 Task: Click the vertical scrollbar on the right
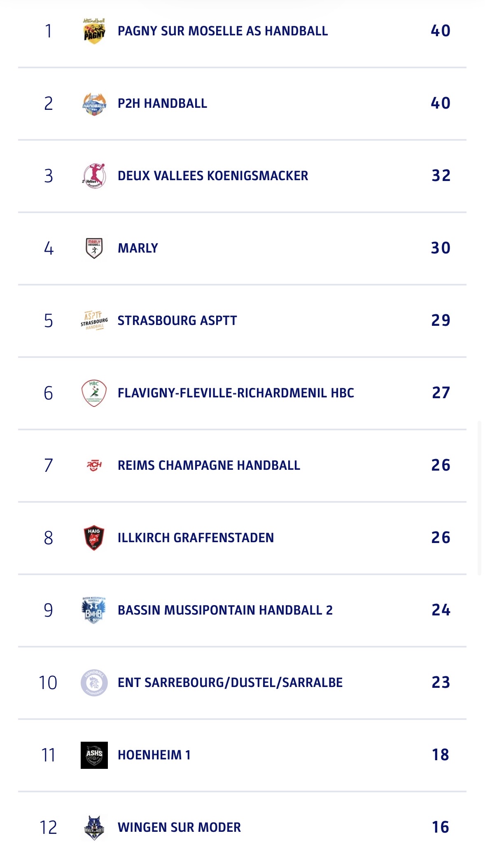tap(479, 498)
